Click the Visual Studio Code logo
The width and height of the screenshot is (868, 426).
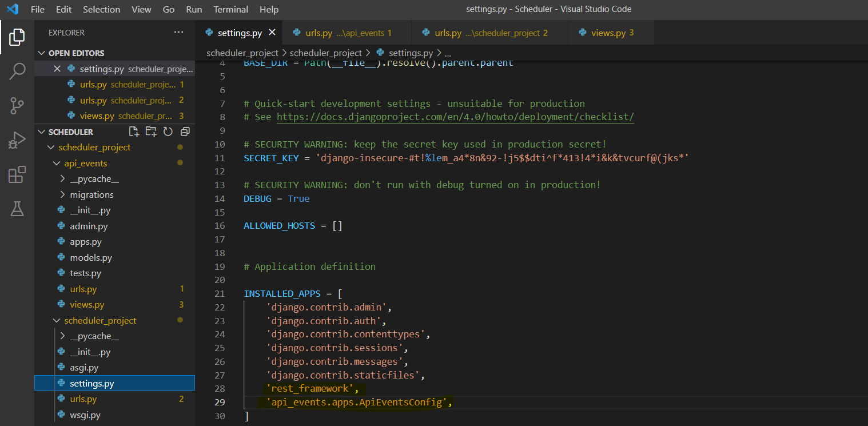click(x=11, y=9)
